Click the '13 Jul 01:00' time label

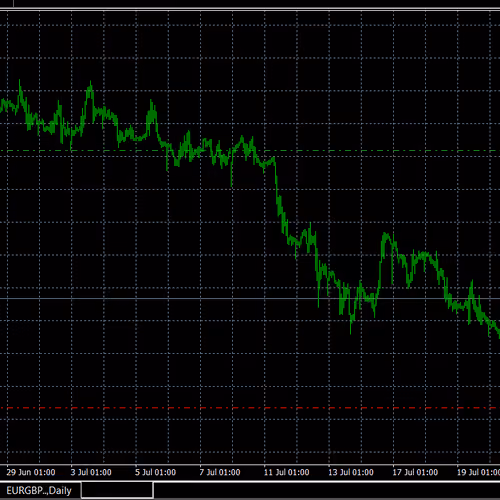(351, 472)
